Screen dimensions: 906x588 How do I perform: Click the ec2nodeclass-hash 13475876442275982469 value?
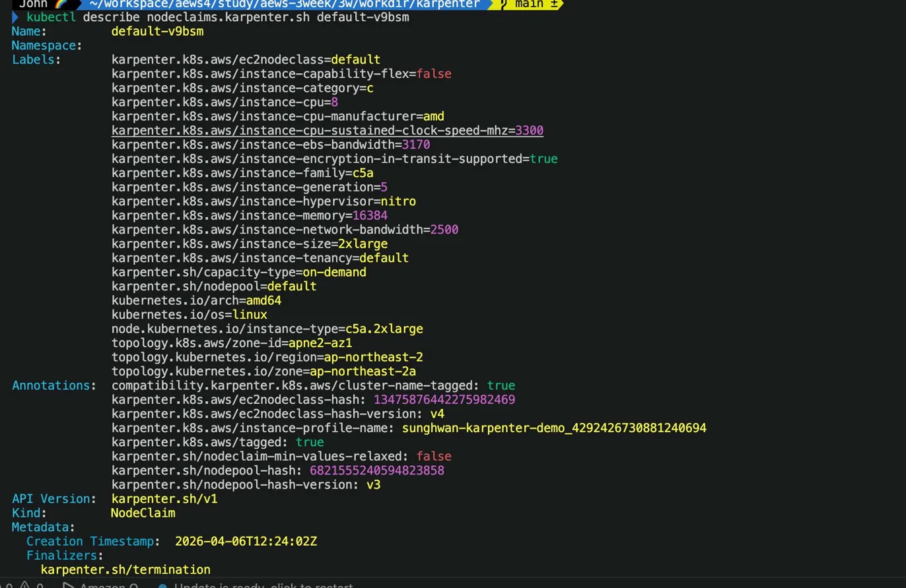[x=444, y=400]
